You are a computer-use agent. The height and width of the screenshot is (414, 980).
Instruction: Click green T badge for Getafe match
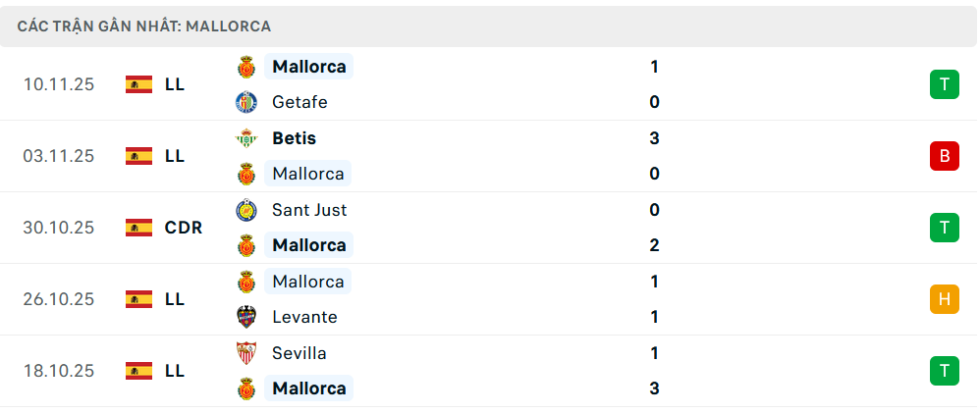point(944,84)
